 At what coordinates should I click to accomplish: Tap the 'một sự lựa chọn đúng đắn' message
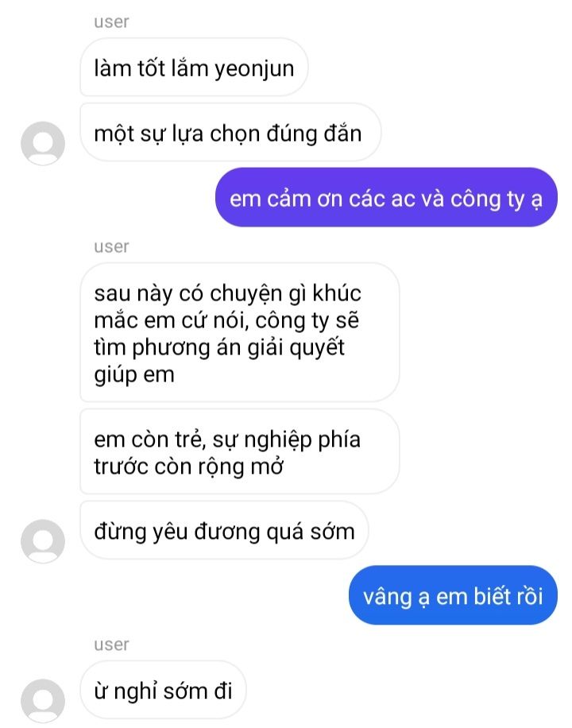coord(230,133)
